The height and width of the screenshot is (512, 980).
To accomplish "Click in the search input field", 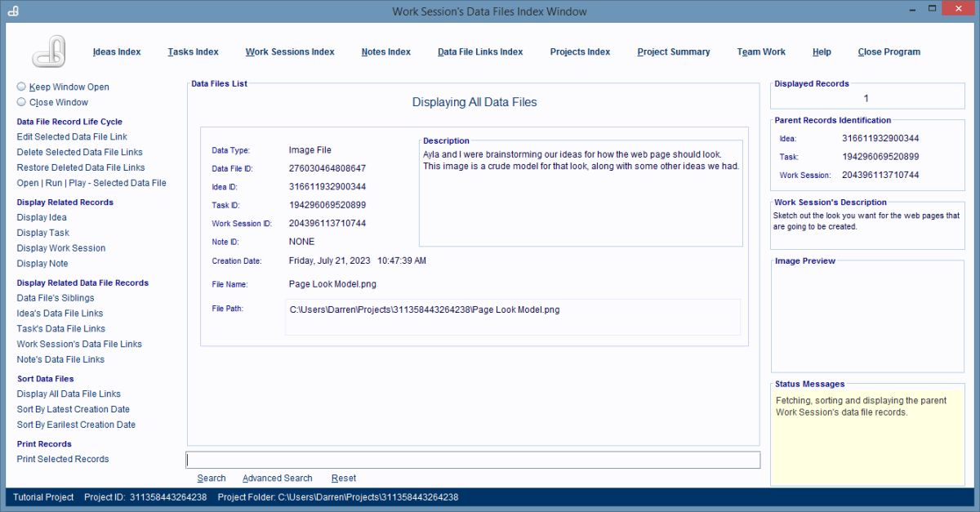I will click(473, 460).
